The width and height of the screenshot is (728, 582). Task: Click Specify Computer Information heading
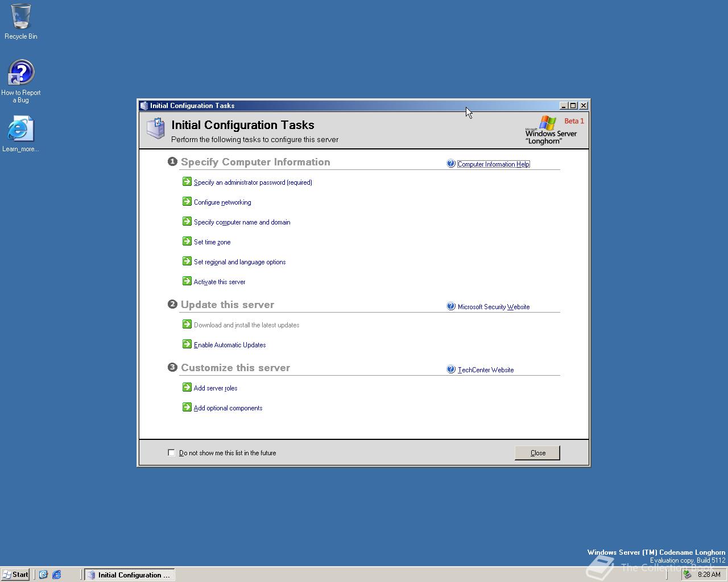coord(255,162)
